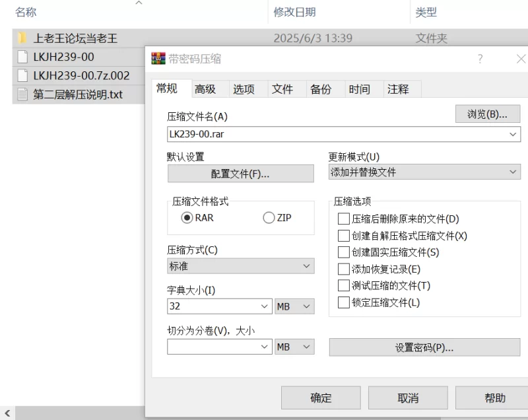
Task: Click the question mark help icon
Action: pyautogui.click(x=480, y=59)
